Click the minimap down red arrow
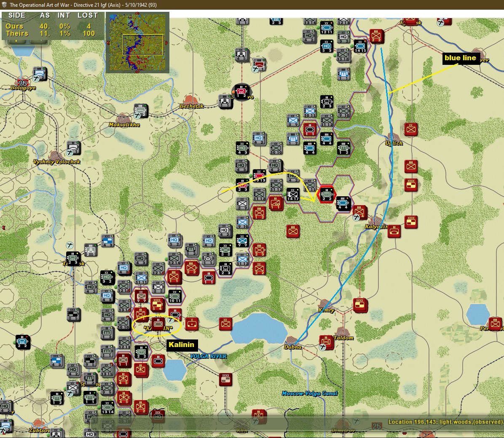This screenshot has width=504, height=438. (137, 71)
